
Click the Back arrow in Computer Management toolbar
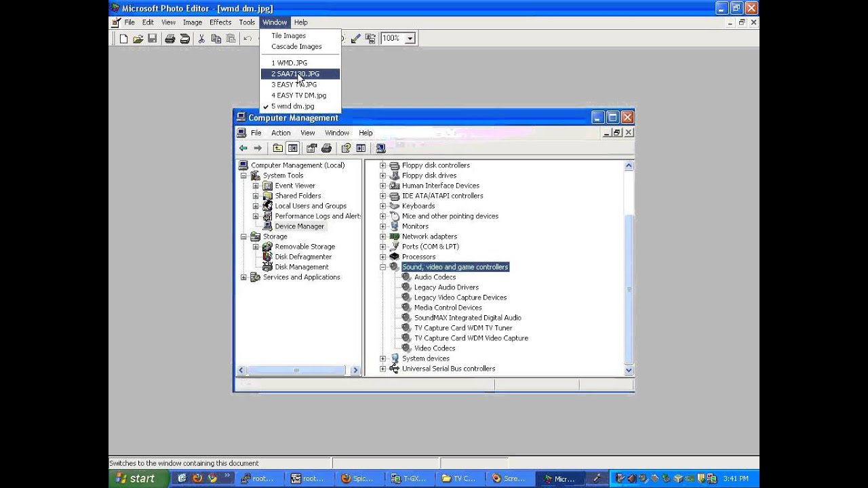[243, 148]
